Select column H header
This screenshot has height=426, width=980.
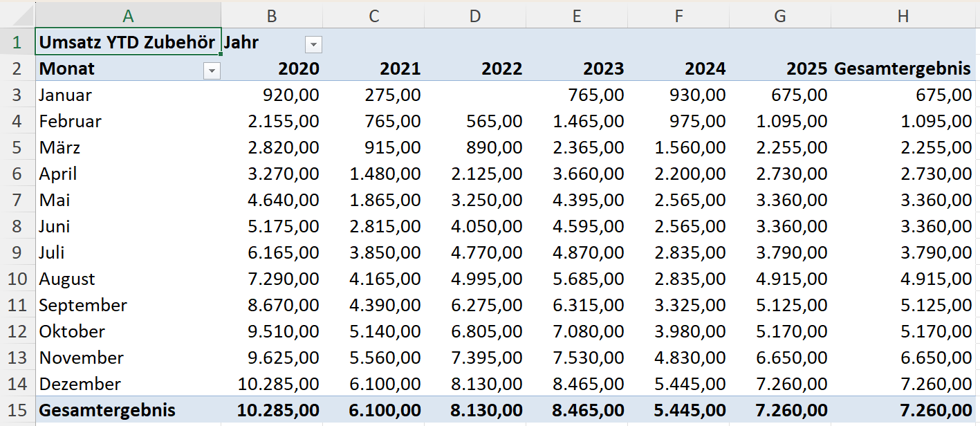click(x=903, y=16)
